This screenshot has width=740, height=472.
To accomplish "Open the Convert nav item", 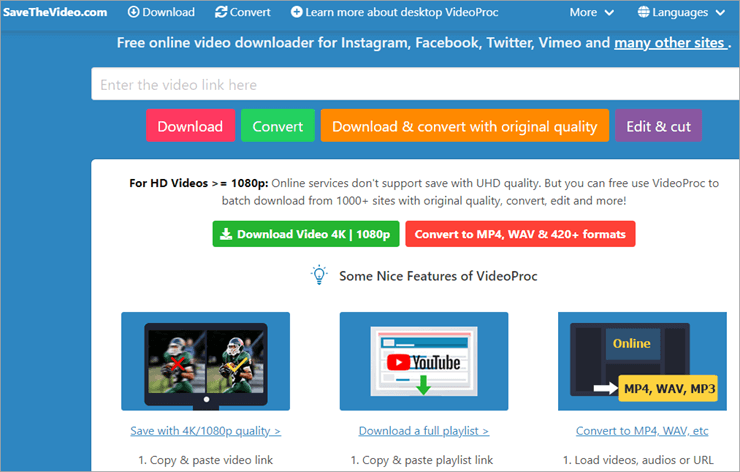I will click(x=243, y=12).
